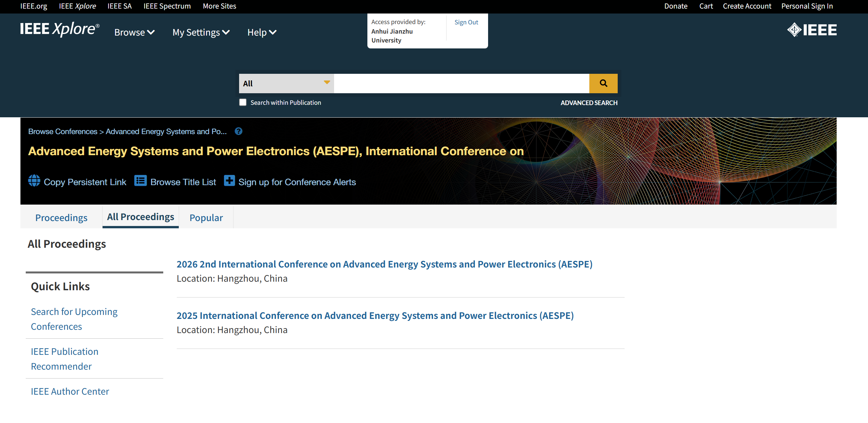Click Sign up for Conference Alerts
Screen dimensions: 868x423
point(297,182)
